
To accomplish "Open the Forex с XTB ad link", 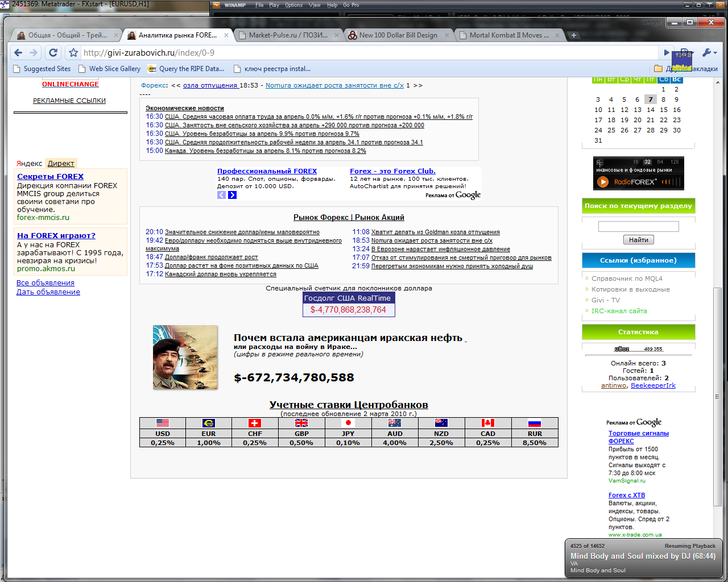I will coord(627,495).
